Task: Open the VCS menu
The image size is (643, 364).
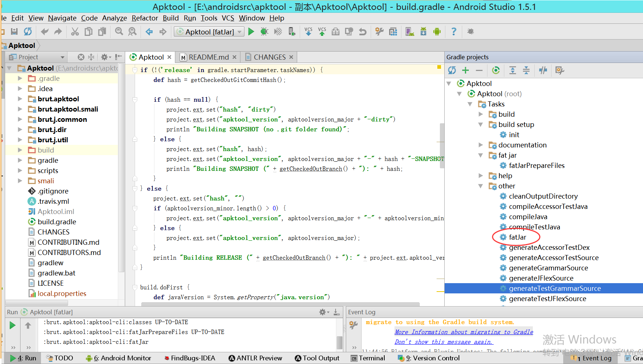Action: [x=228, y=18]
